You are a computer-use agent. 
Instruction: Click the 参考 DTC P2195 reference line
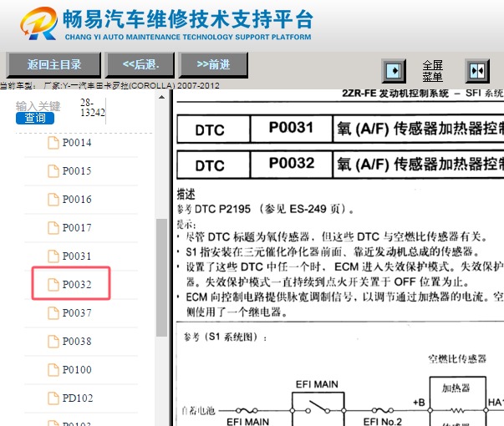(x=266, y=210)
